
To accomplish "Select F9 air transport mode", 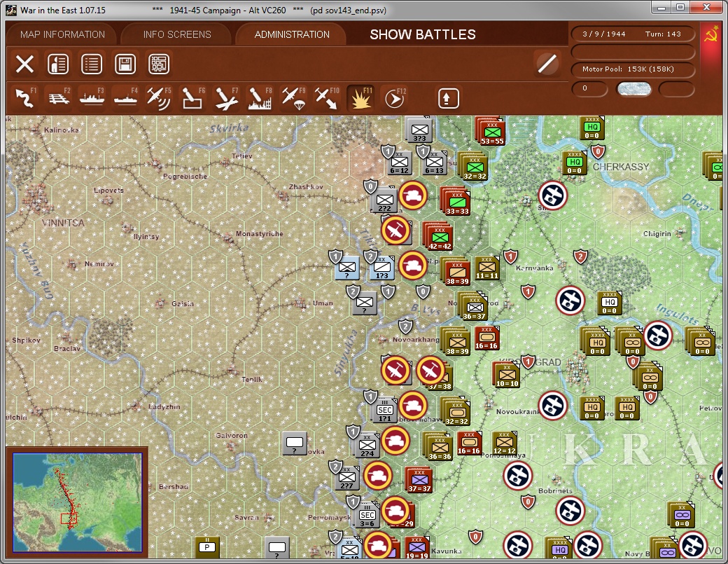I will [x=293, y=98].
